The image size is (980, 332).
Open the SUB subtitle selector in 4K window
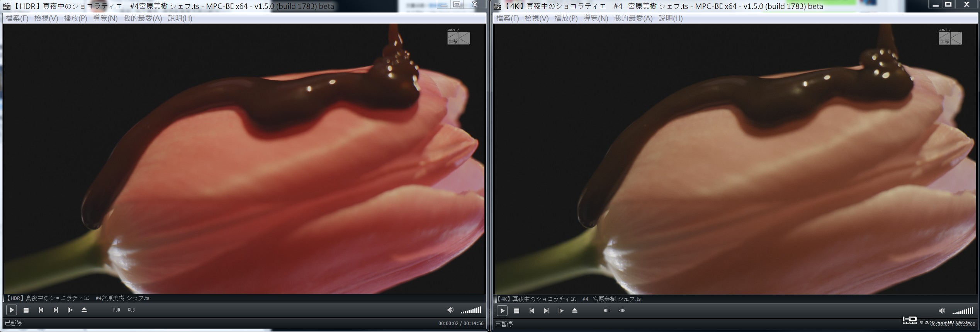click(622, 311)
